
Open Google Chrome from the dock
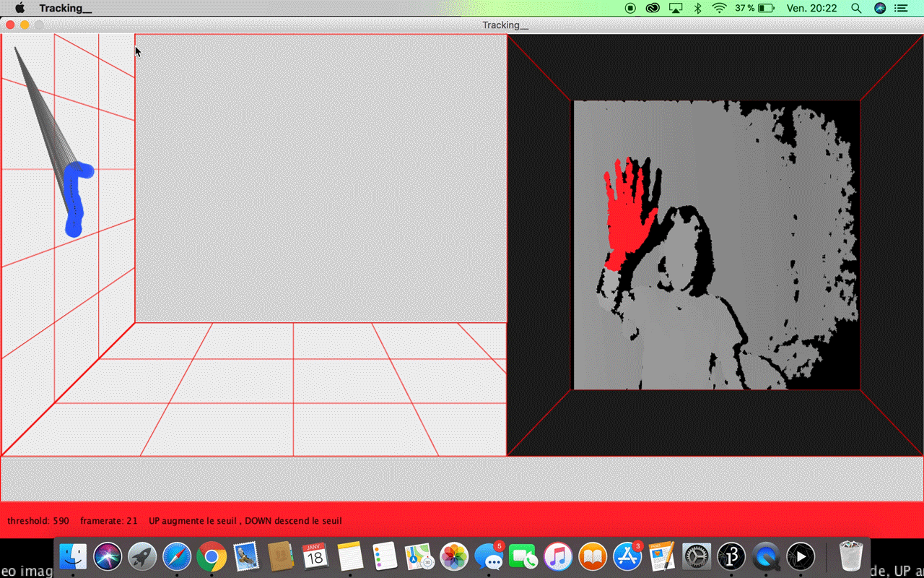[x=212, y=557]
